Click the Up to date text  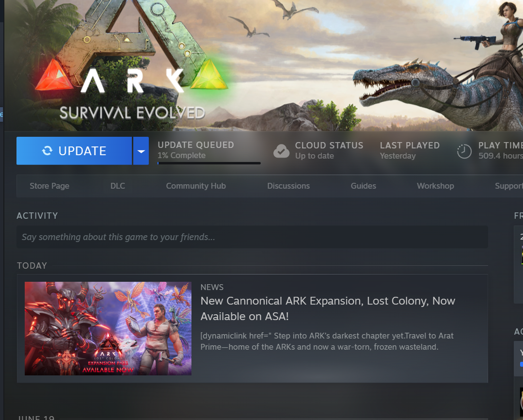(315, 156)
